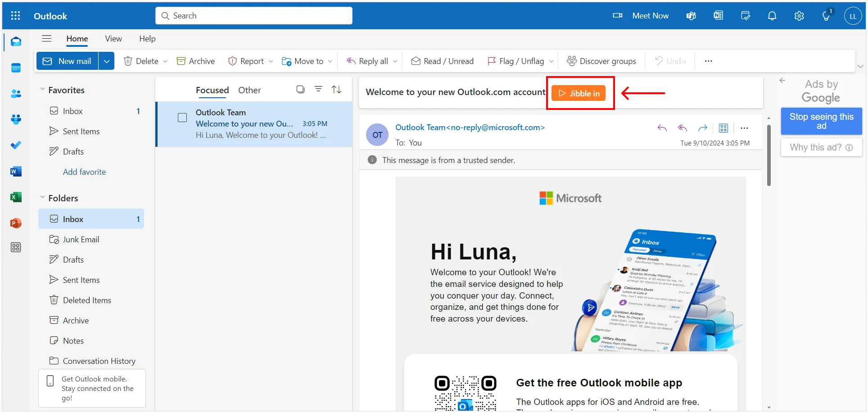Switch to the Other inbox tab
Image resolution: width=868 pixels, height=413 pixels.
click(249, 90)
